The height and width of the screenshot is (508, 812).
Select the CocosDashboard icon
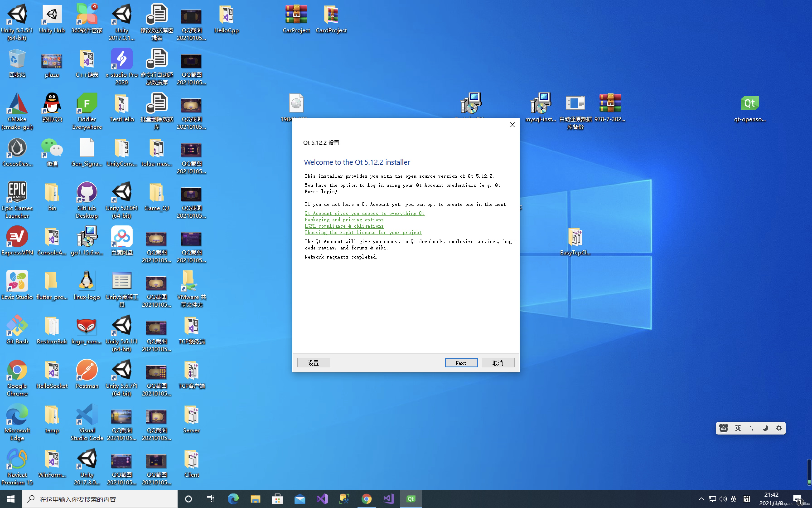(17, 152)
